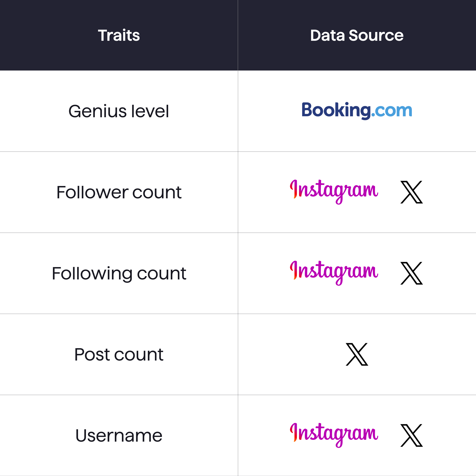Click the Instagram logo in Follower count row

(334, 190)
